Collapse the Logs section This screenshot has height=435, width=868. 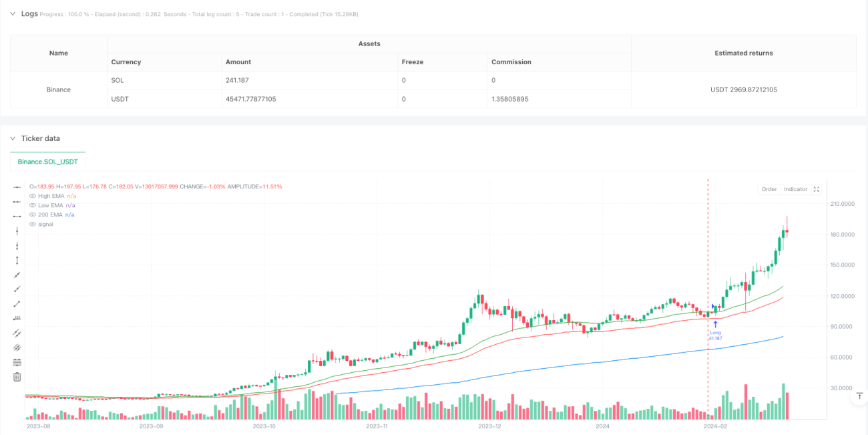click(12, 13)
